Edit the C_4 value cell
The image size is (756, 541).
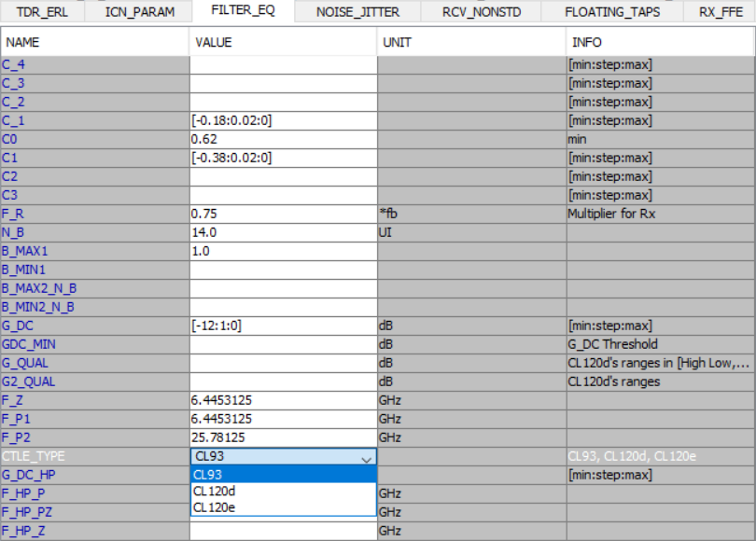[284, 65]
